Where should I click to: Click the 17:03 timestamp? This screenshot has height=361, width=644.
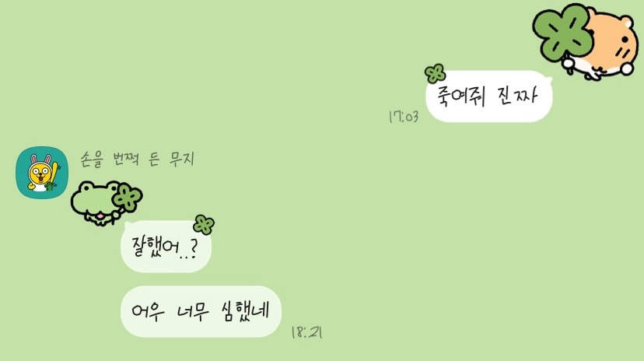[404, 117]
